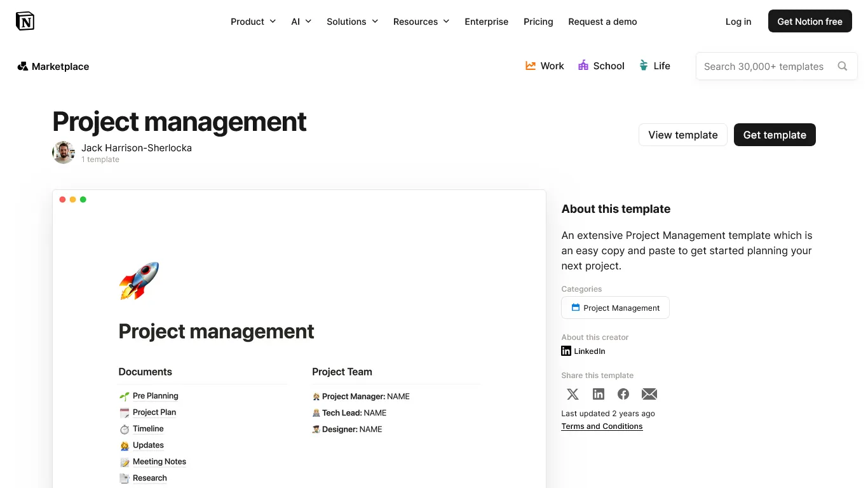This screenshot has height=488, width=868.
Task: Click the memo icon beside Meeting Notes
Action: tap(125, 462)
